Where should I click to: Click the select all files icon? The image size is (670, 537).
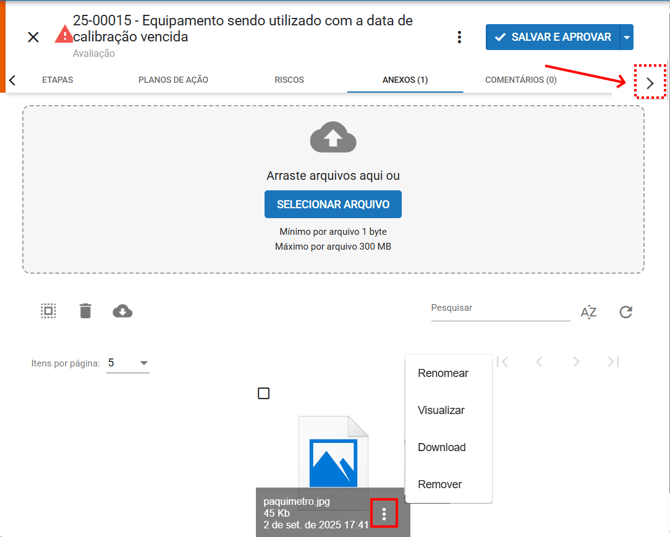coord(48,311)
